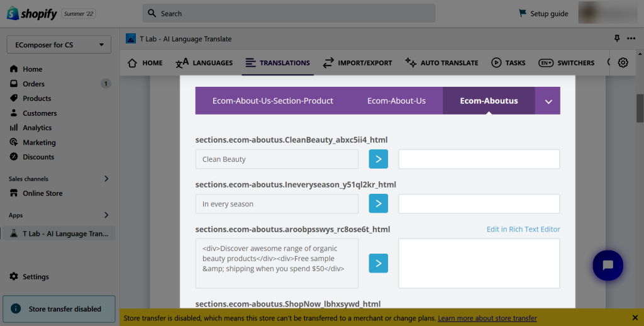The image size is (644, 326).
Task: Click the Store transfer disabled button
Action: coord(58,309)
